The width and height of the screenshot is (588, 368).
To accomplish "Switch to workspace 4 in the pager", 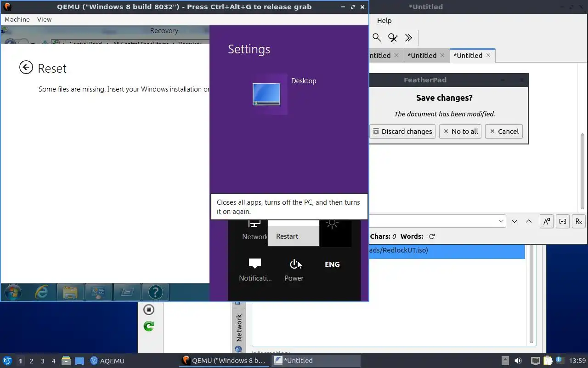I will click(53, 361).
